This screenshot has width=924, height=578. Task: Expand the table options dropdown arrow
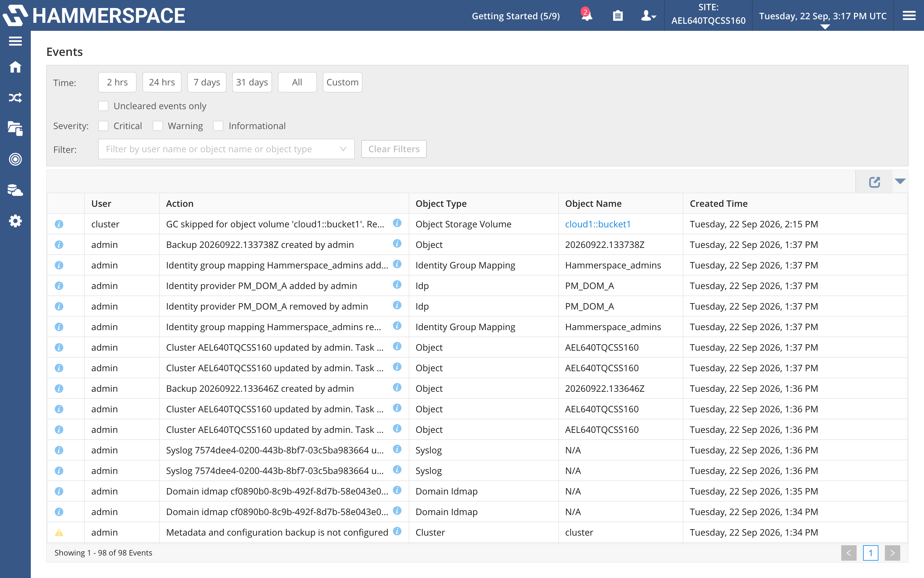[900, 181]
